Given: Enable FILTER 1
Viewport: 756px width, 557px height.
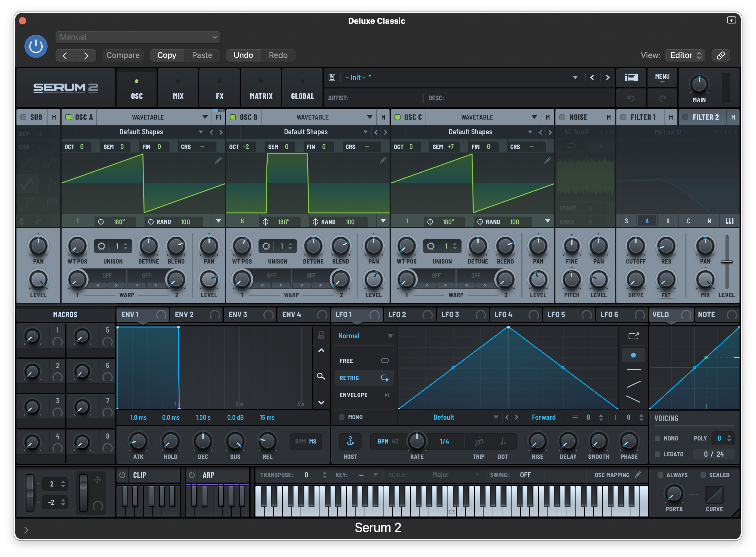Looking at the screenshot, I should click(x=623, y=117).
